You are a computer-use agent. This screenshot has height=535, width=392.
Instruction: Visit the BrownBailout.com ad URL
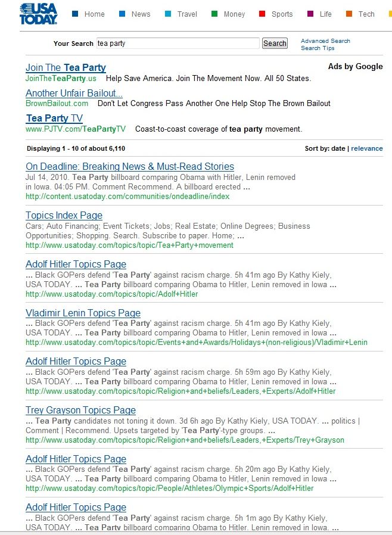[x=57, y=104]
